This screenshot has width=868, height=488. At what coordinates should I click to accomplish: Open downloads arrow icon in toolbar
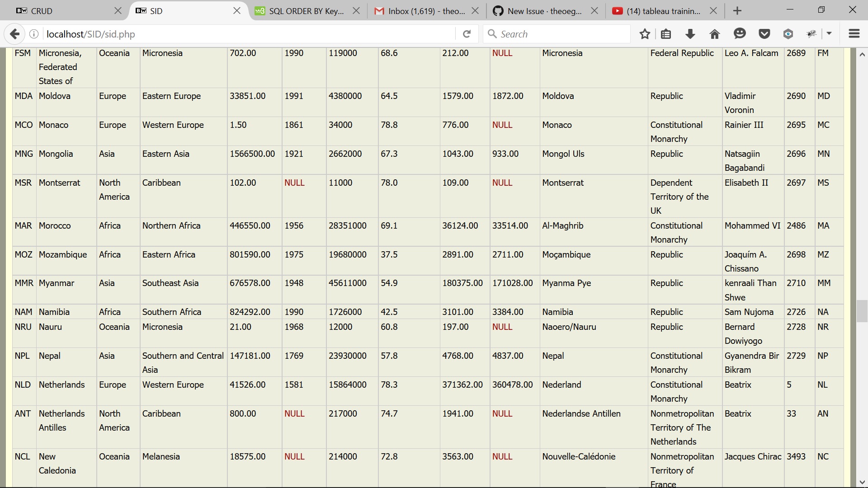[690, 34]
